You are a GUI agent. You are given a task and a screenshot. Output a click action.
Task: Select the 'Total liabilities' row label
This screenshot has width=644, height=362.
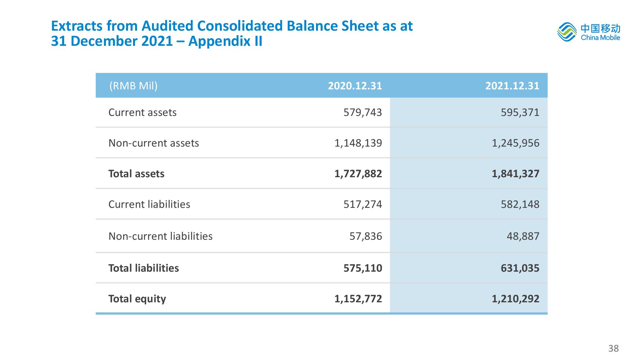click(143, 268)
